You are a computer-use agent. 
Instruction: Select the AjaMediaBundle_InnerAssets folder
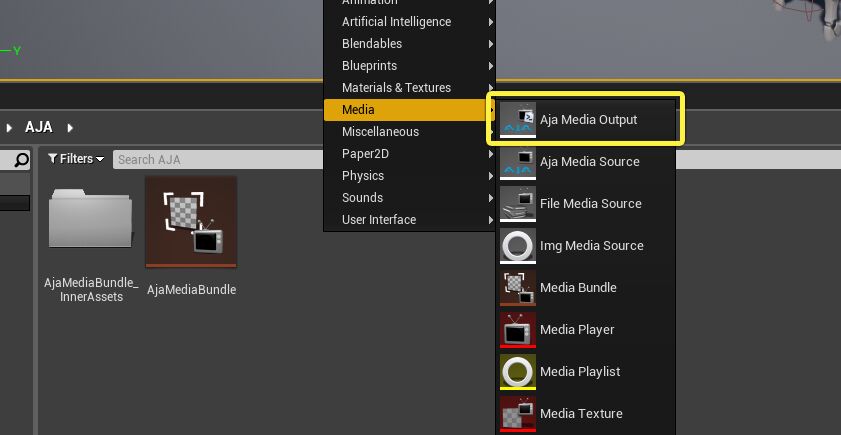[x=90, y=218]
